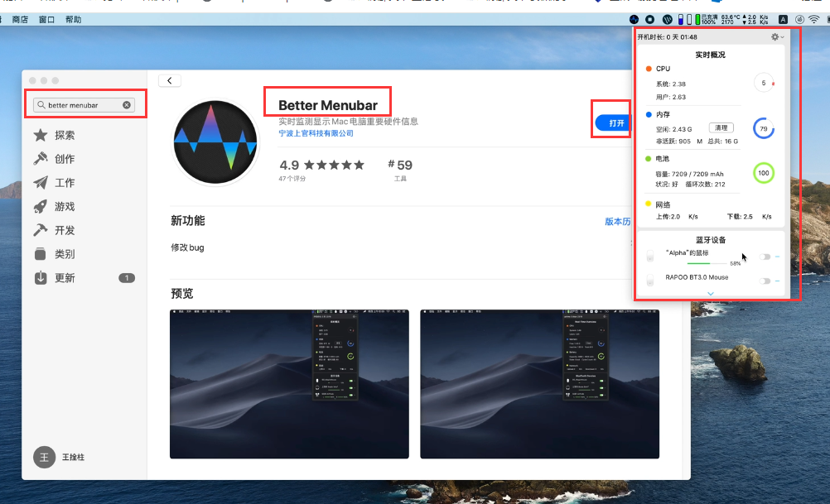The image size is (830, 504).
Task: Open the gear settings dropdown in the panel
Action: tap(777, 37)
